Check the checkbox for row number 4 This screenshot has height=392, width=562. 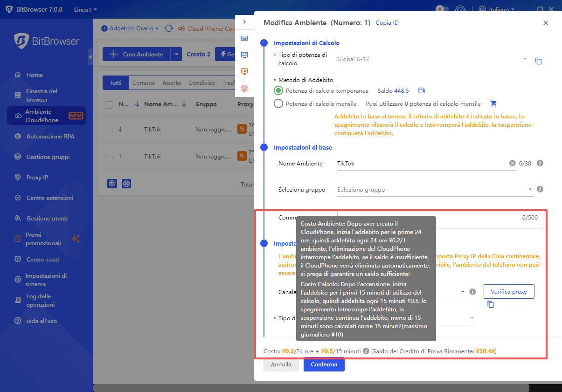pos(109,130)
